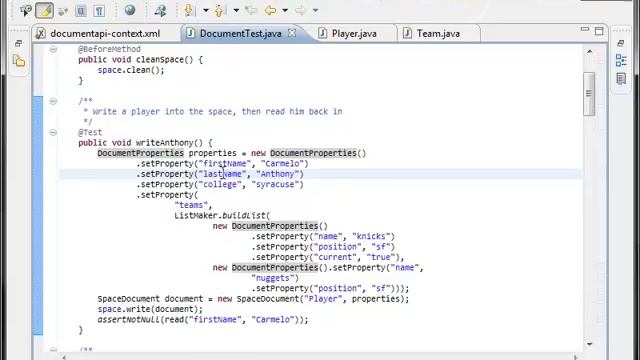Toggle show whitespace characters icon
640x360 pixels.
(x=99, y=11)
